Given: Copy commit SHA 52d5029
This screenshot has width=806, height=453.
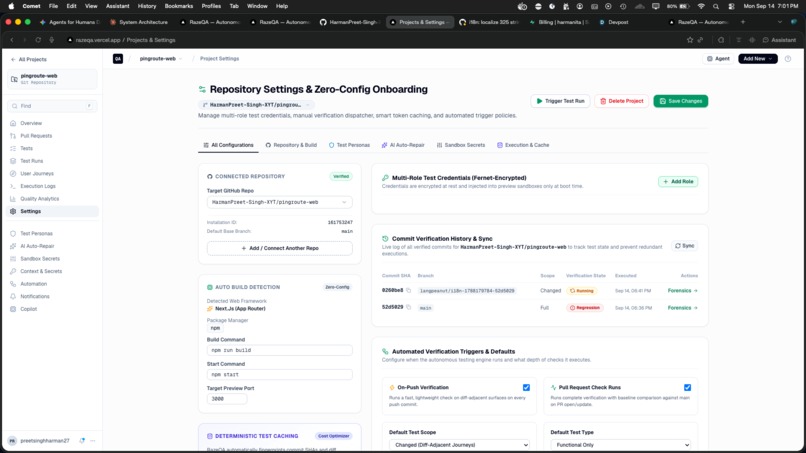Looking at the screenshot, I should [409, 307].
